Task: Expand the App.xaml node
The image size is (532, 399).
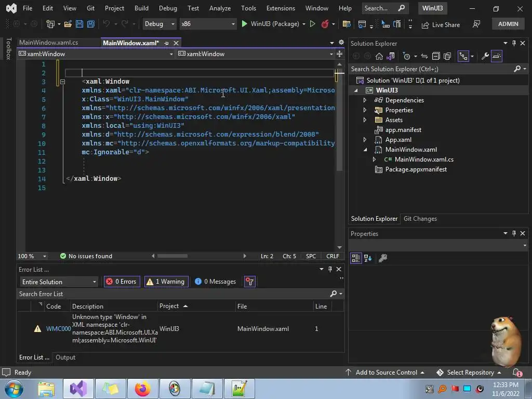Action: pyautogui.click(x=365, y=139)
